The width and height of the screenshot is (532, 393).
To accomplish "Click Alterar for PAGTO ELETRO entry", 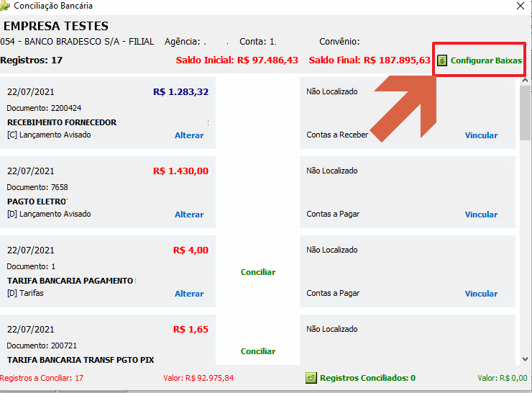I will click(x=189, y=214).
